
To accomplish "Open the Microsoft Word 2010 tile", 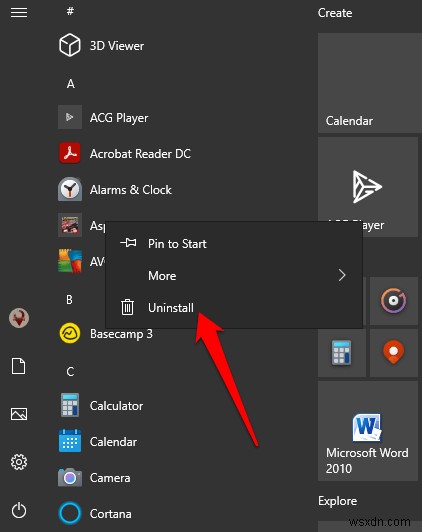I will pos(368,431).
